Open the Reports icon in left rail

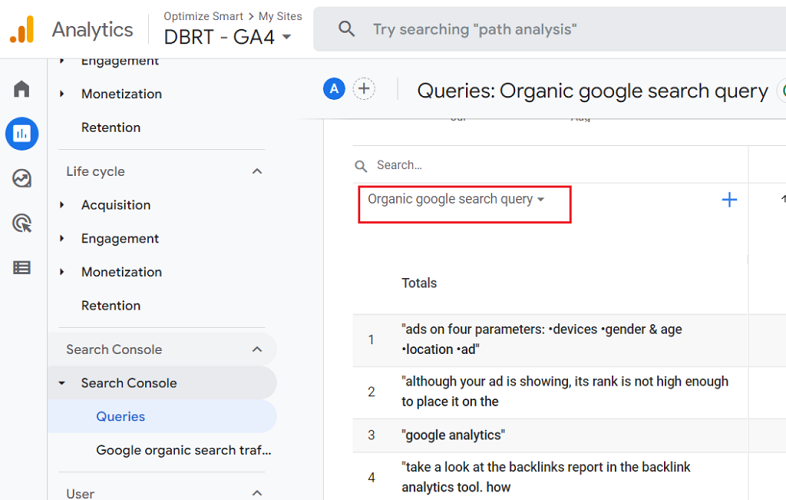tap(22, 133)
